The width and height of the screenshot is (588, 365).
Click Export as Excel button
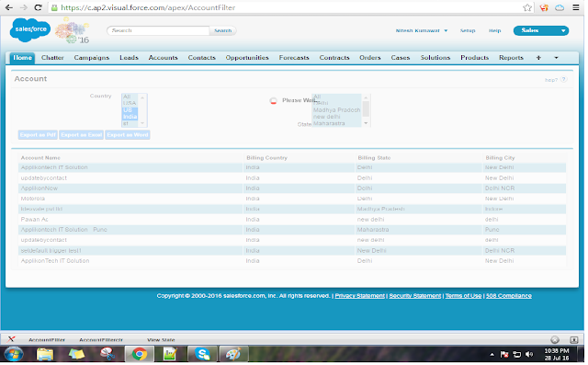point(82,135)
